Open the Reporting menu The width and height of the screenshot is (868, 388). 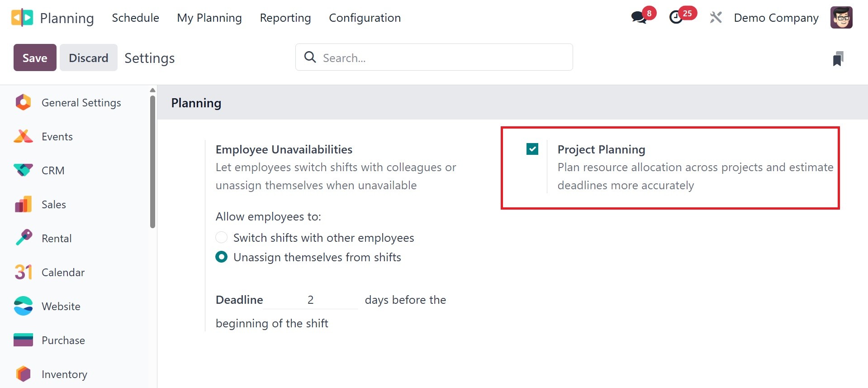click(285, 18)
